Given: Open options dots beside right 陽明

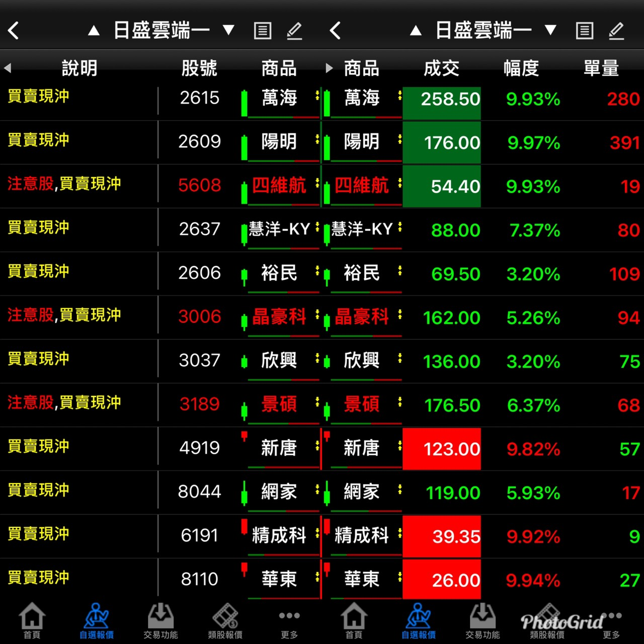Looking at the screenshot, I should coord(399,139).
